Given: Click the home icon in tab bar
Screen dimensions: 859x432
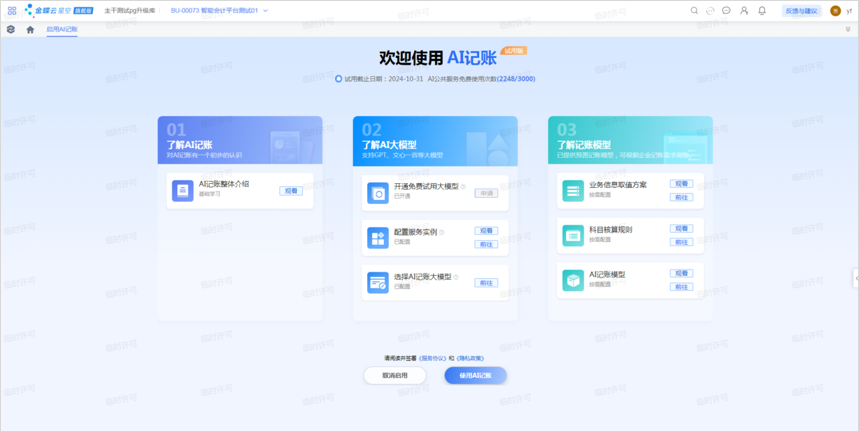Looking at the screenshot, I should (x=30, y=29).
